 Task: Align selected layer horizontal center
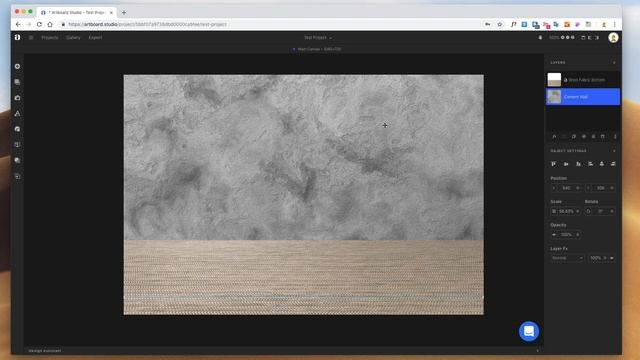coord(602,164)
